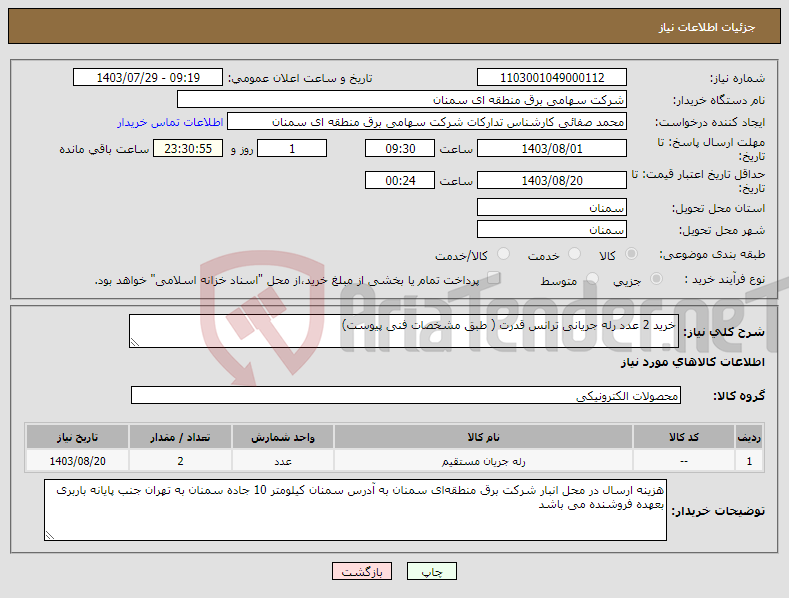Select the متوسط purchase type radio
Viewport: 789px width, 598px height.
coord(592,279)
